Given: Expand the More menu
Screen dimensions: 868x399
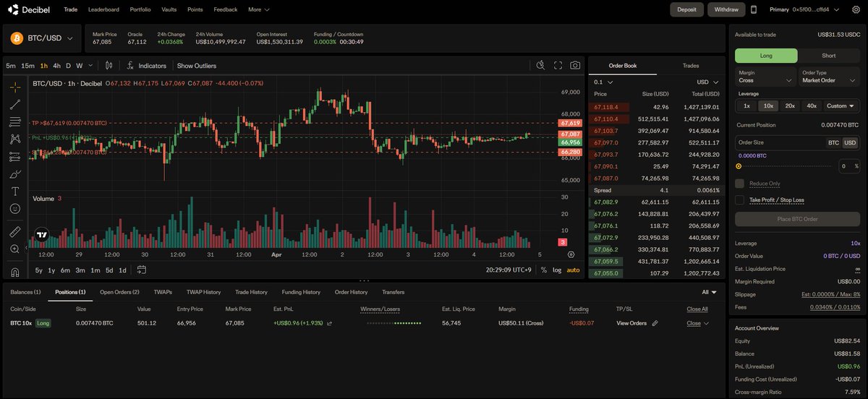Looking at the screenshot, I should [258, 9].
